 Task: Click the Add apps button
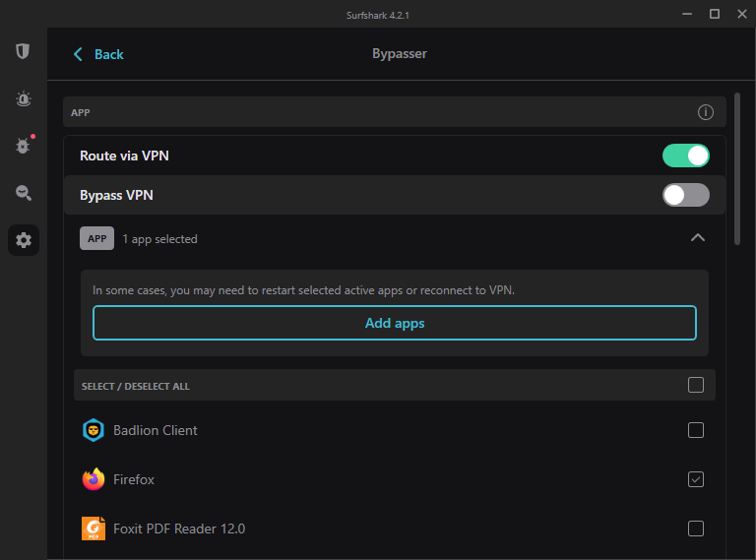(395, 323)
